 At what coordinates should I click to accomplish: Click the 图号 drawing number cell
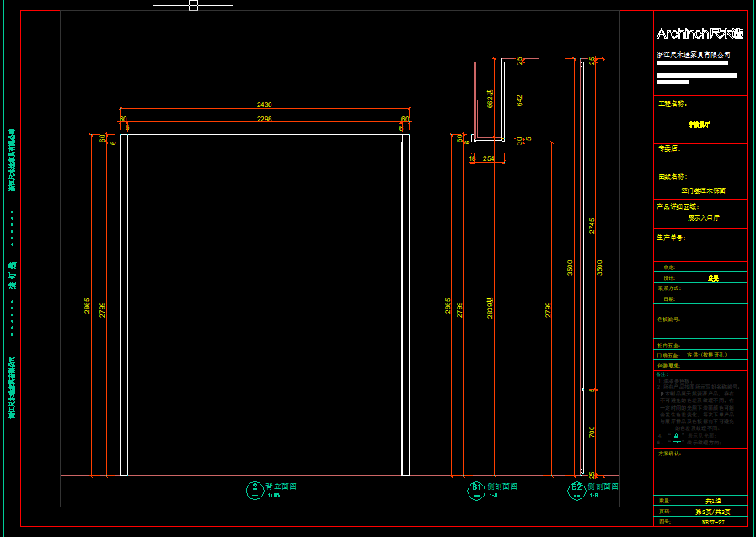coord(713,522)
